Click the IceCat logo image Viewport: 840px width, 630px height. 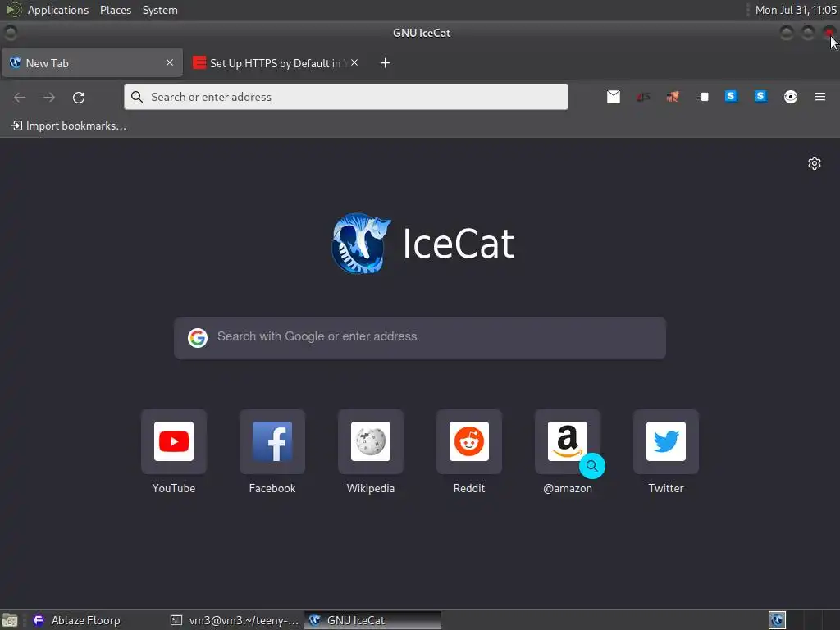(361, 243)
